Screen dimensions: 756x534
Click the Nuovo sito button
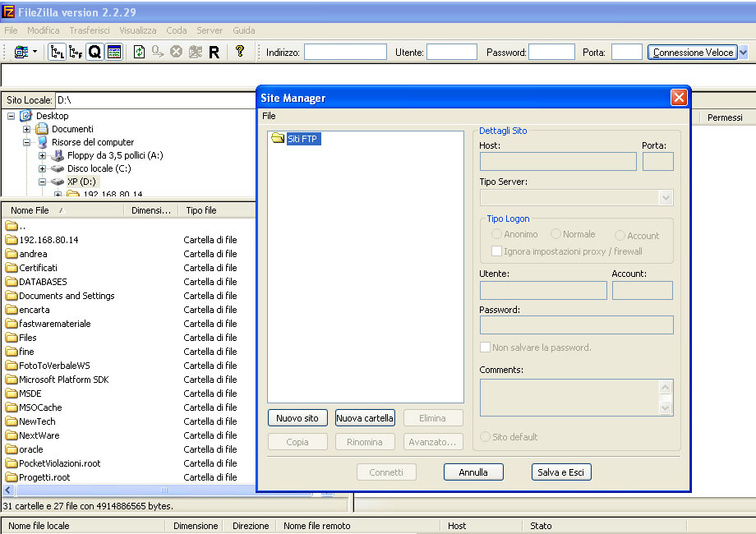click(297, 418)
